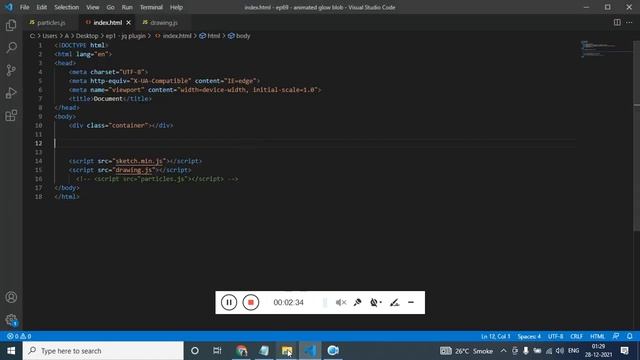The width and height of the screenshot is (640, 360).
Task: Open Cortana circle on the taskbar
Action: (x=195, y=351)
